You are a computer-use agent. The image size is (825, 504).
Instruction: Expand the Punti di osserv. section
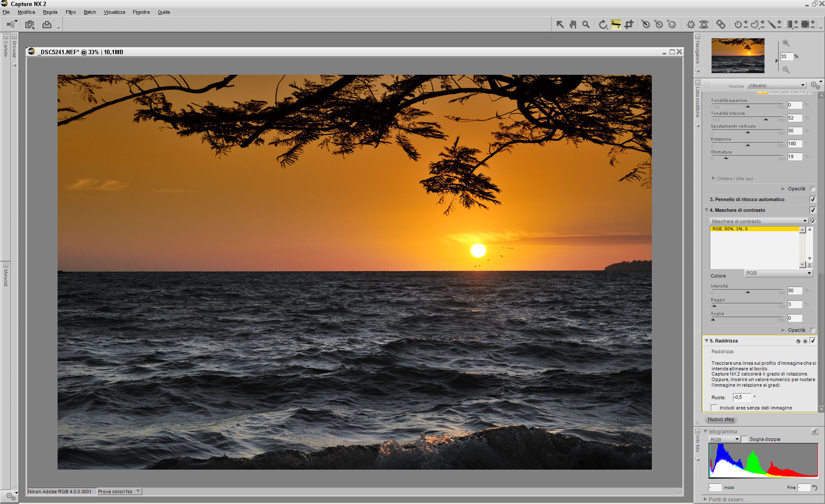tap(706, 499)
